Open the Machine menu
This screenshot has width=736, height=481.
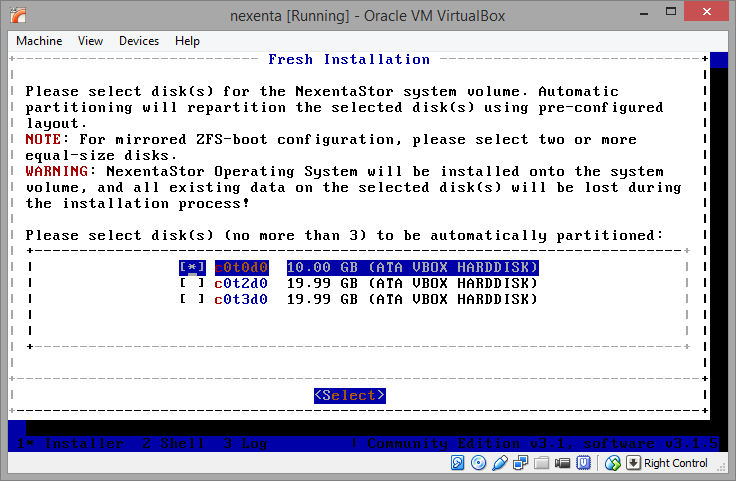39,41
